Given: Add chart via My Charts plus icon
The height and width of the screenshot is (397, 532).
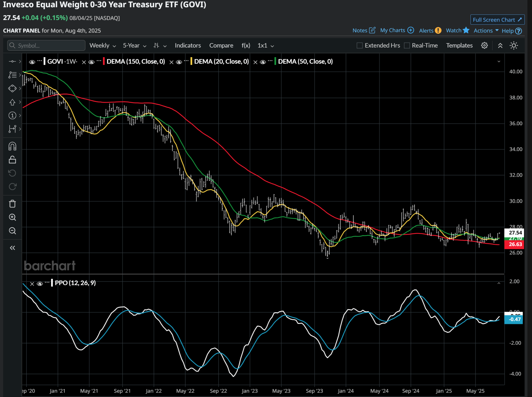Looking at the screenshot, I should (411, 30).
